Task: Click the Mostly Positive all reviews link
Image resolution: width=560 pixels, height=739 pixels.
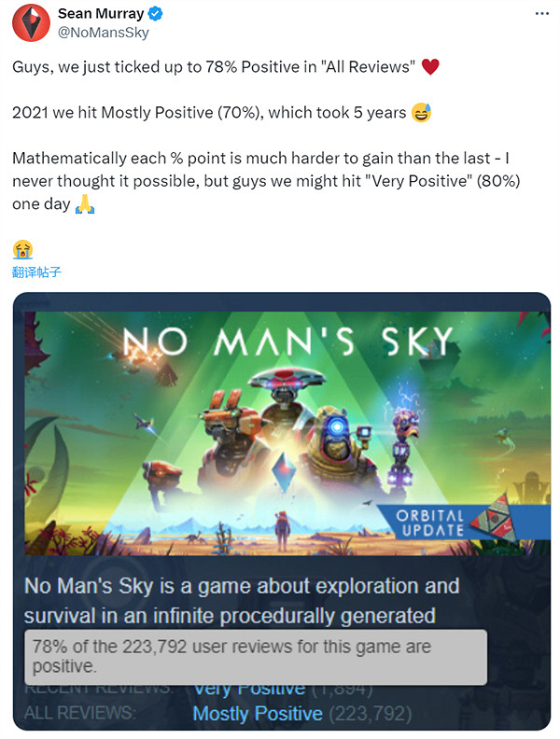Action: (x=258, y=714)
